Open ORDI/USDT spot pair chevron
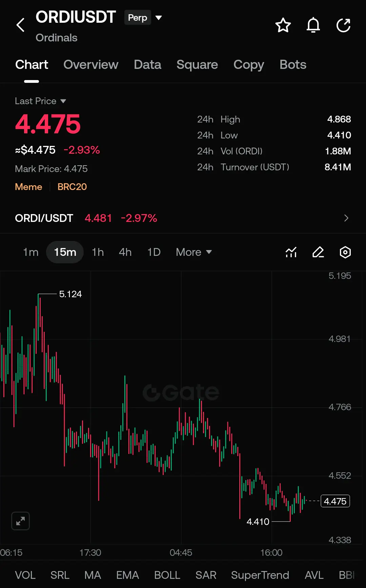Image resolution: width=366 pixels, height=588 pixels. [346, 218]
